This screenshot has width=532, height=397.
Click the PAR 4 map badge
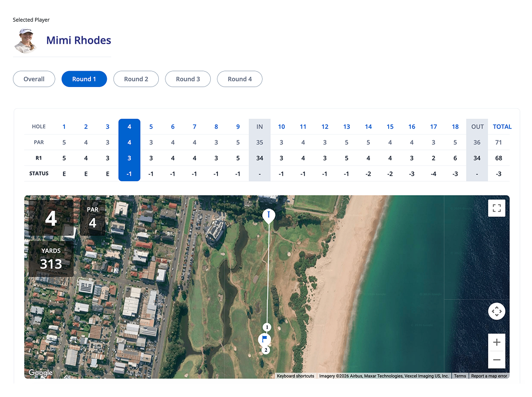[x=93, y=218]
